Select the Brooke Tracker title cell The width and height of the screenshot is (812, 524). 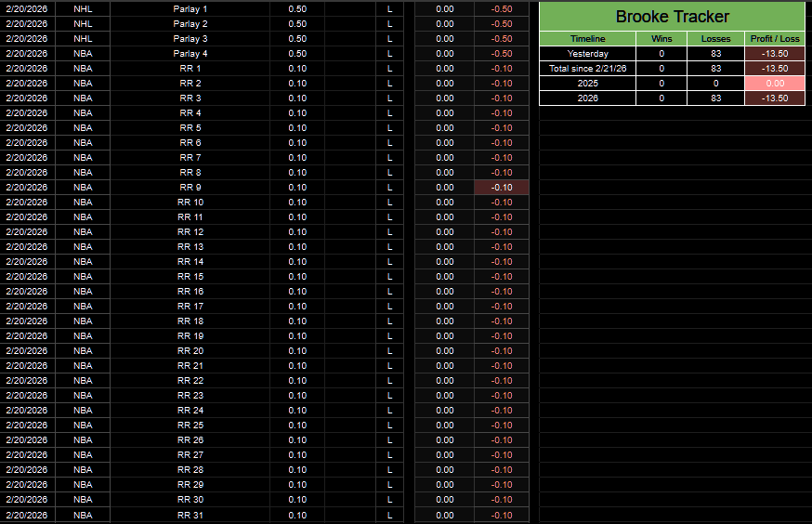click(x=673, y=17)
